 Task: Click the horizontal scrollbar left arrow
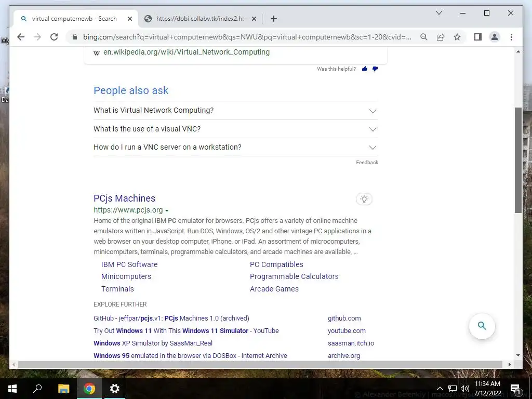[14, 364]
